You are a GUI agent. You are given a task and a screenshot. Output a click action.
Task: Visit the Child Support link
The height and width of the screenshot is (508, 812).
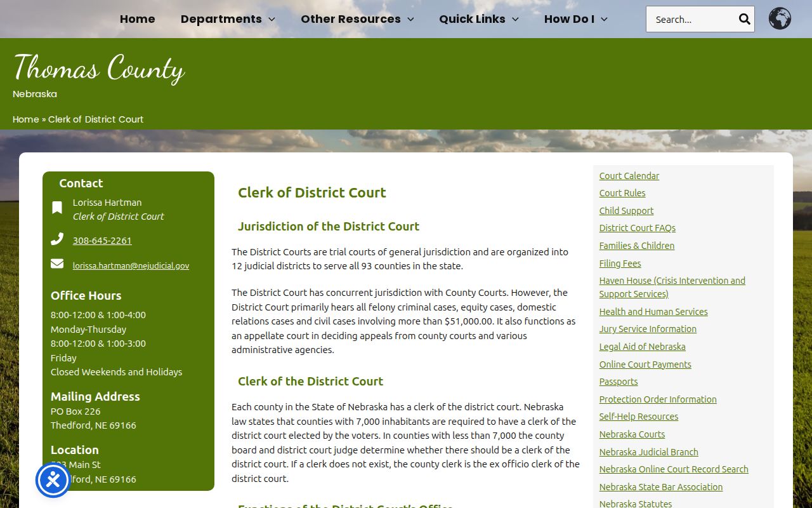tap(626, 211)
